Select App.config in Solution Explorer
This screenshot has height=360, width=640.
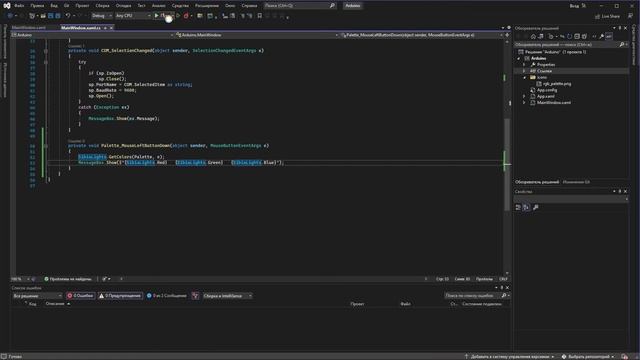click(x=547, y=90)
